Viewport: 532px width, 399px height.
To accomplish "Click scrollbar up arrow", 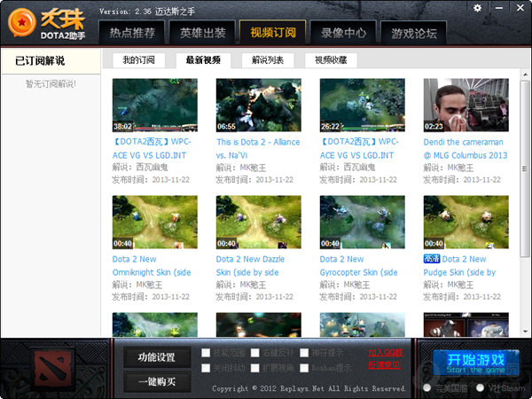I will click(525, 74).
